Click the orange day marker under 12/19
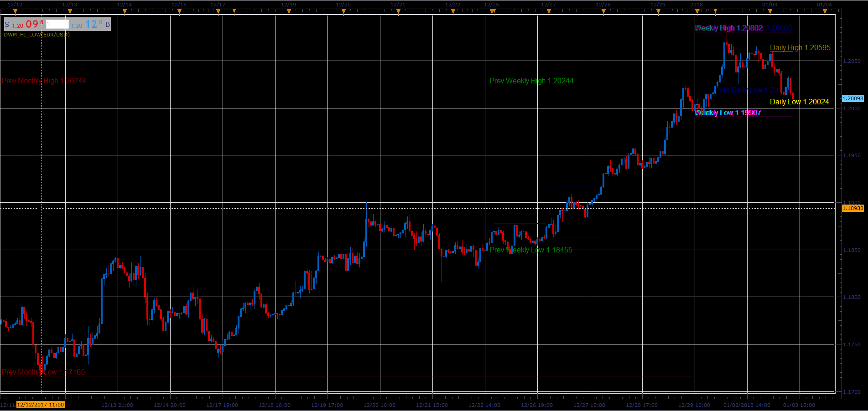The height and width of the screenshot is (411, 868). click(289, 12)
